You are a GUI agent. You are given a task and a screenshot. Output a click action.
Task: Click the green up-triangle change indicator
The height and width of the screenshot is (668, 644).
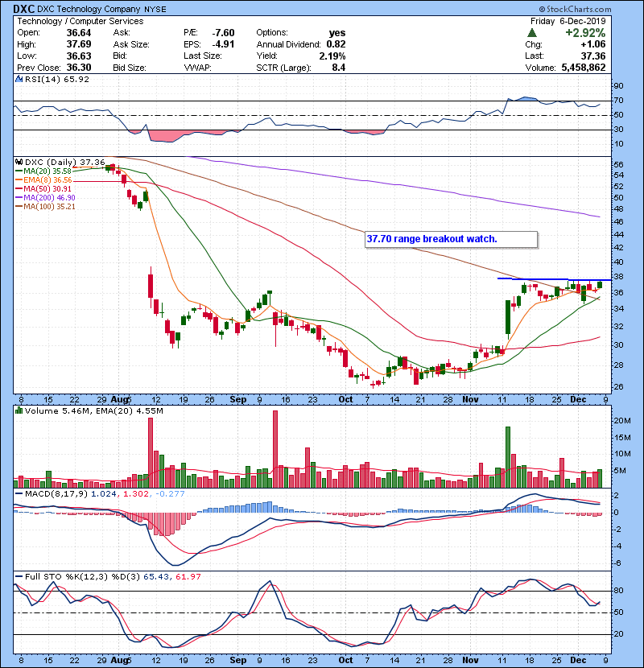(x=531, y=33)
